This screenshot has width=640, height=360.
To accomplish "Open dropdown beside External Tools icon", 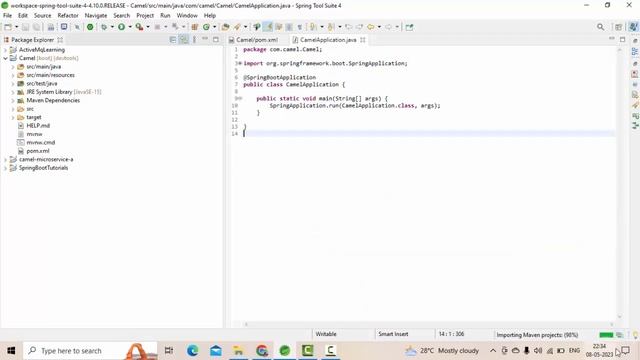I will click(x=147, y=27).
